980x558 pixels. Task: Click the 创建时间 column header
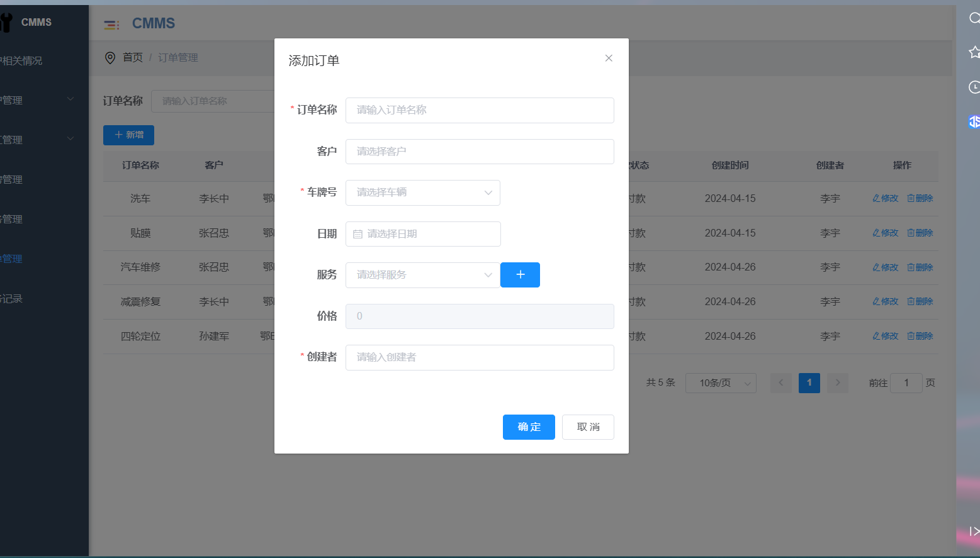(x=730, y=165)
